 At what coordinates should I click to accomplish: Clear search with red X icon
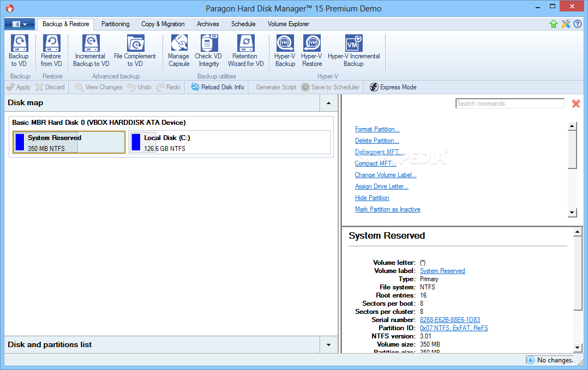point(576,104)
